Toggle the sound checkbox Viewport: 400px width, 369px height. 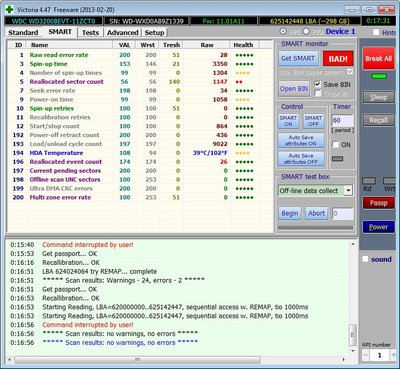click(366, 259)
